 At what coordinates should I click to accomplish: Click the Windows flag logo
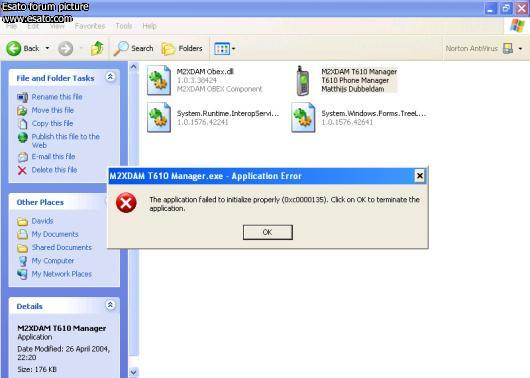tap(517, 26)
